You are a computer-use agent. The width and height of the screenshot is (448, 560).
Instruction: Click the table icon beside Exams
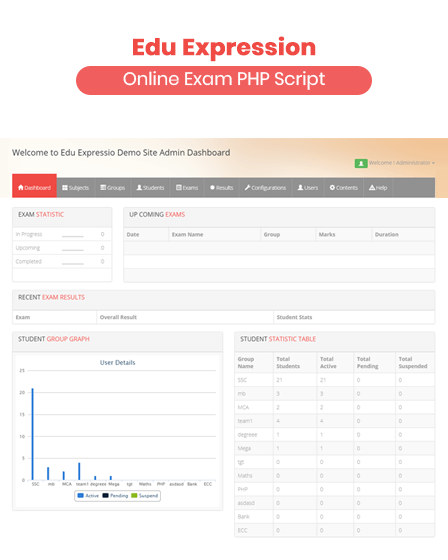pyautogui.click(x=179, y=188)
